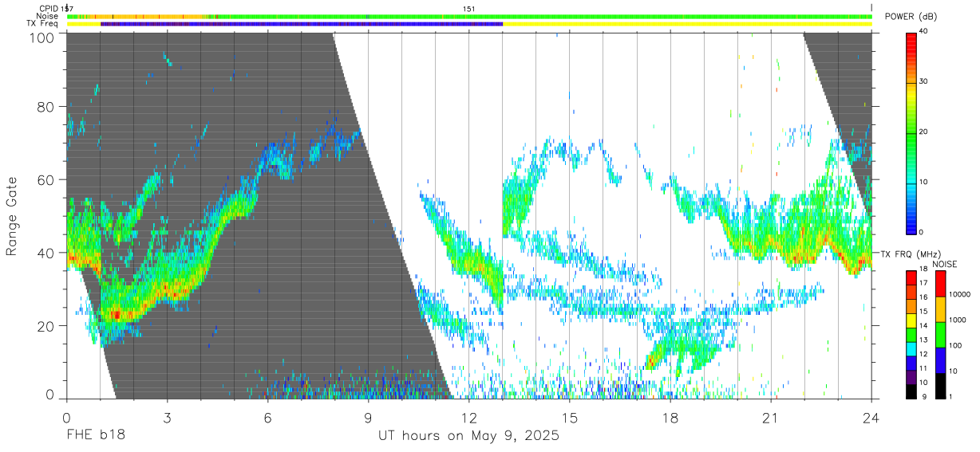Click the 'Range Gate' y-axis title

click(x=12, y=216)
